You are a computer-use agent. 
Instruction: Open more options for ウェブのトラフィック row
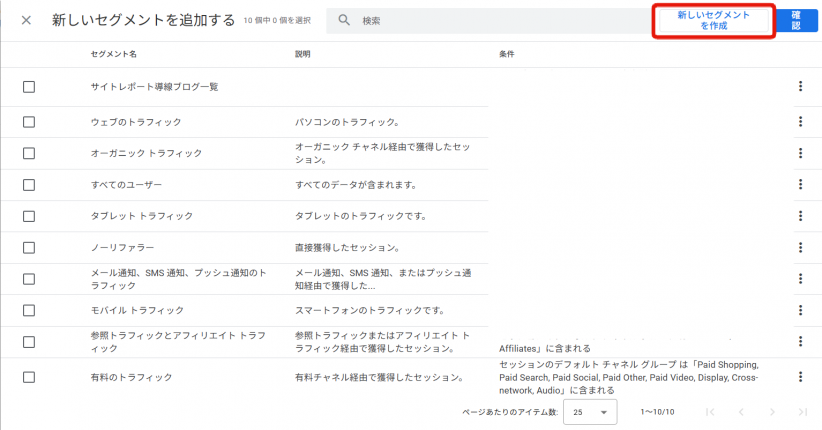coord(800,122)
